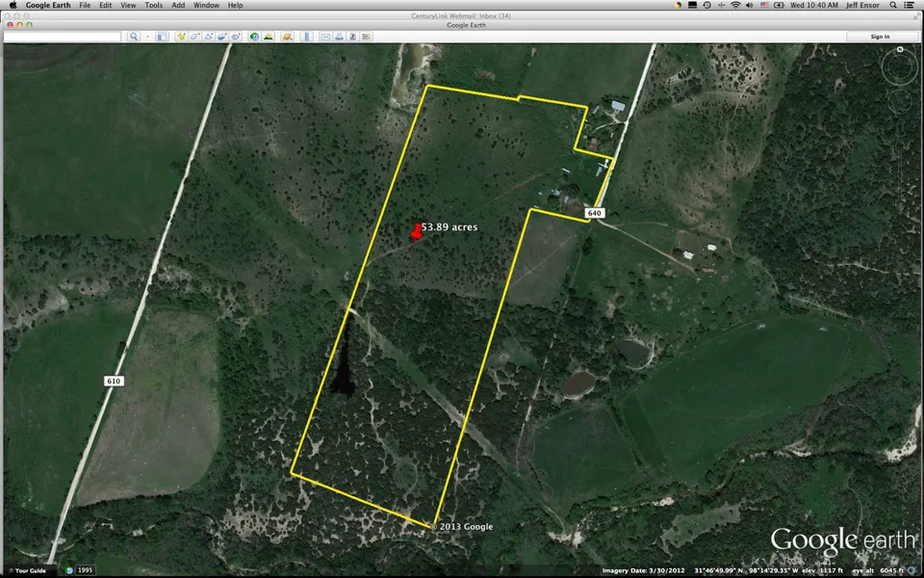Click the Email icon in toolbar

[x=325, y=37]
